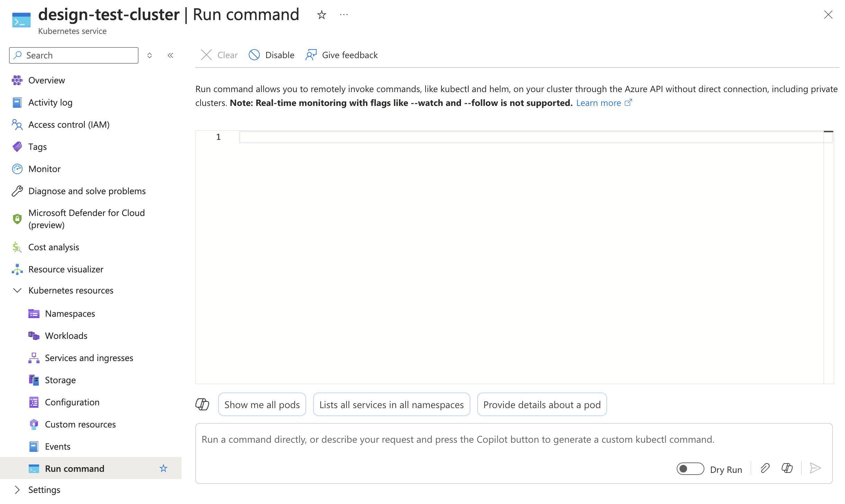Viewport: 845px width, 504px height.
Task: Click the Diagnose and solve problems wrench icon
Action: [17, 191]
